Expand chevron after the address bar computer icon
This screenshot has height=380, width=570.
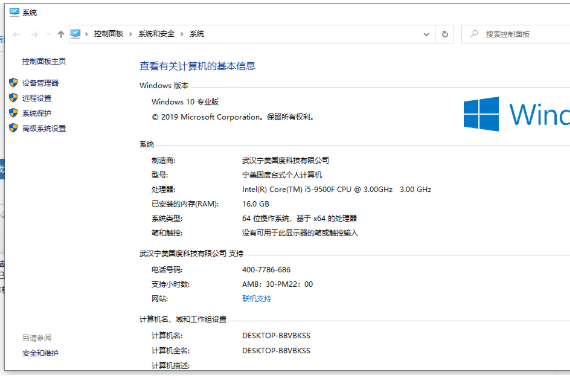click(x=87, y=34)
